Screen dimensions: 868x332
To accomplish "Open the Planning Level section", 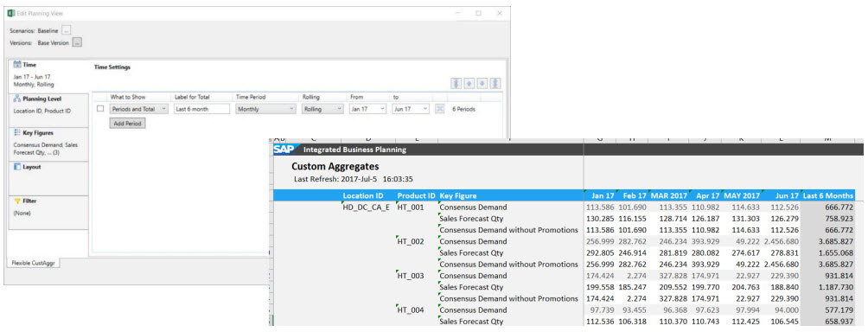I will (48, 110).
